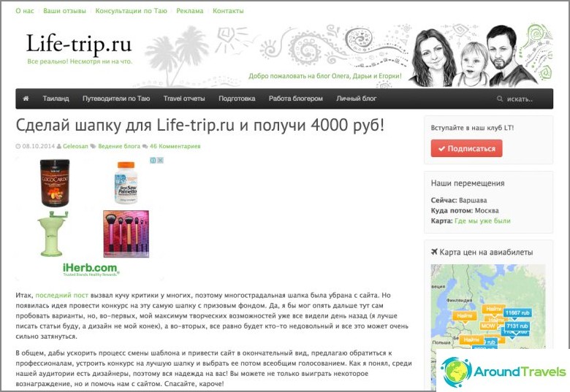Click the green grinder product in ad
The image size is (570, 392).
53,234
